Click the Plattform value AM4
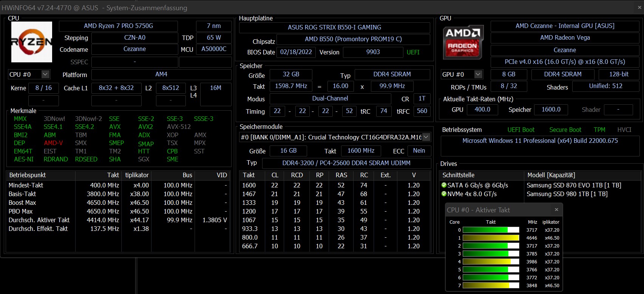The width and height of the screenshot is (644, 294). [x=161, y=74]
